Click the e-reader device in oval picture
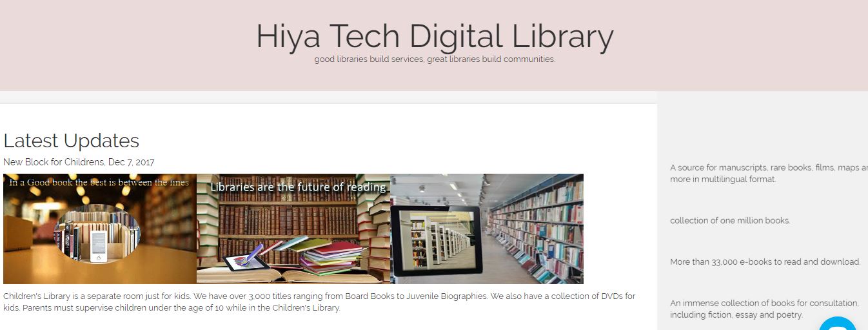Image resolution: width=868 pixels, height=330 pixels. pos(98,245)
